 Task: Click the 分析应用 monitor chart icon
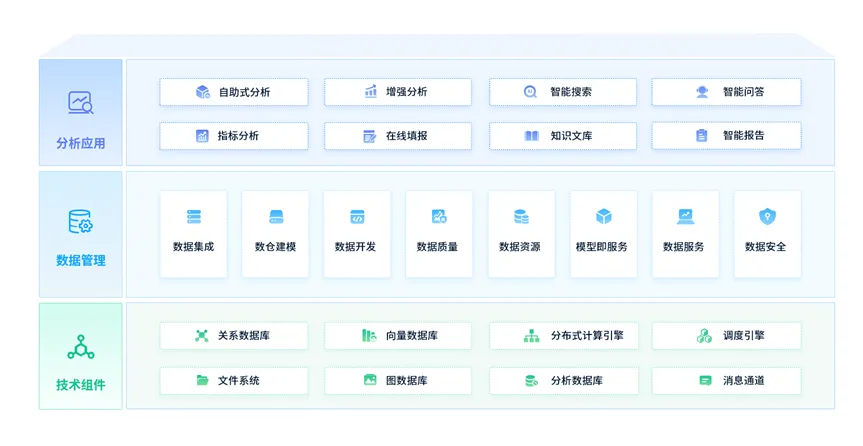tap(81, 102)
